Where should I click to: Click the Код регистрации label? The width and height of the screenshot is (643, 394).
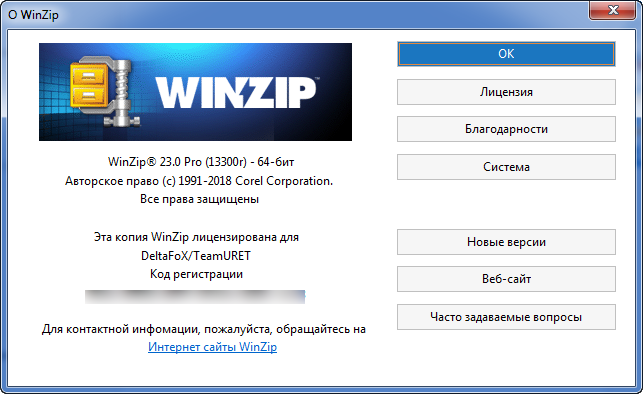196,274
